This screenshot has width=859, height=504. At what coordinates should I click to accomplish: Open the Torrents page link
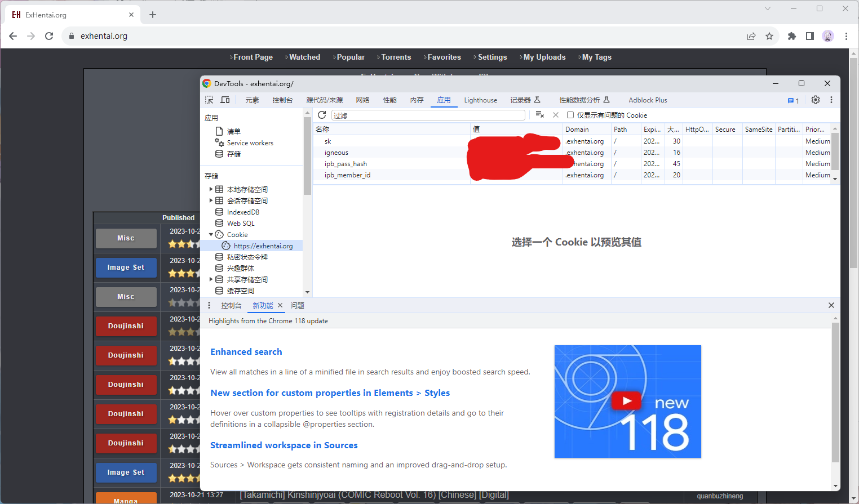pyautogui.click(x=395, y=57)
